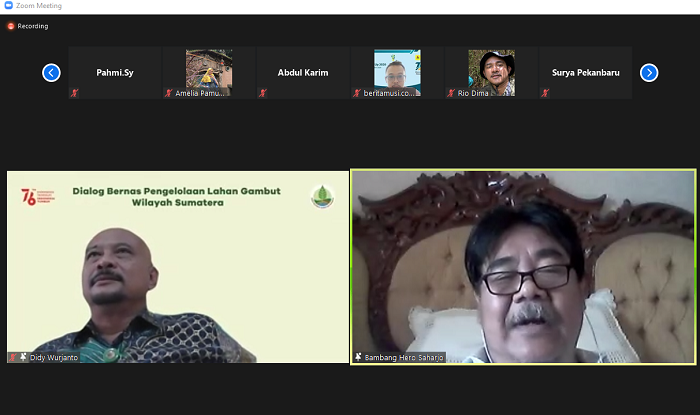Click the red Recording indicator

pos(11,26)
